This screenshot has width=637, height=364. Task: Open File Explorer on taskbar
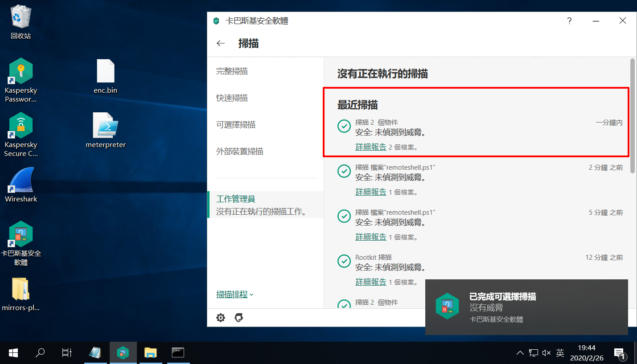pos(151,353)
